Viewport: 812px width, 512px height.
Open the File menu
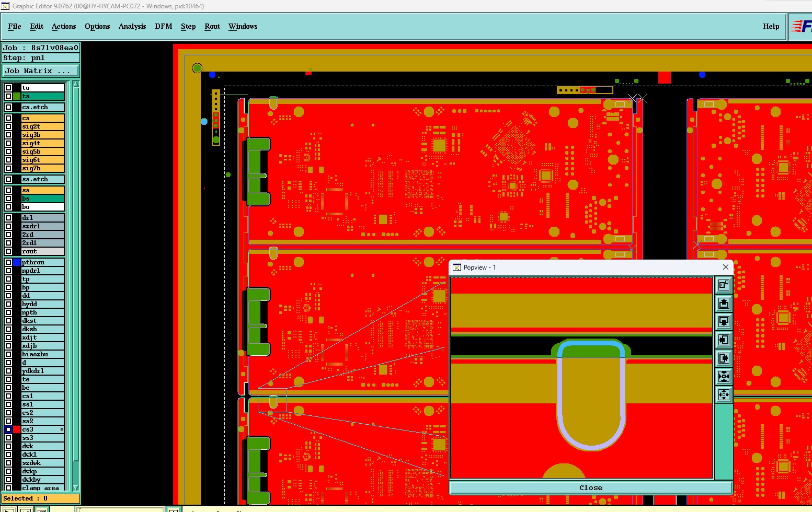(15, 26)
